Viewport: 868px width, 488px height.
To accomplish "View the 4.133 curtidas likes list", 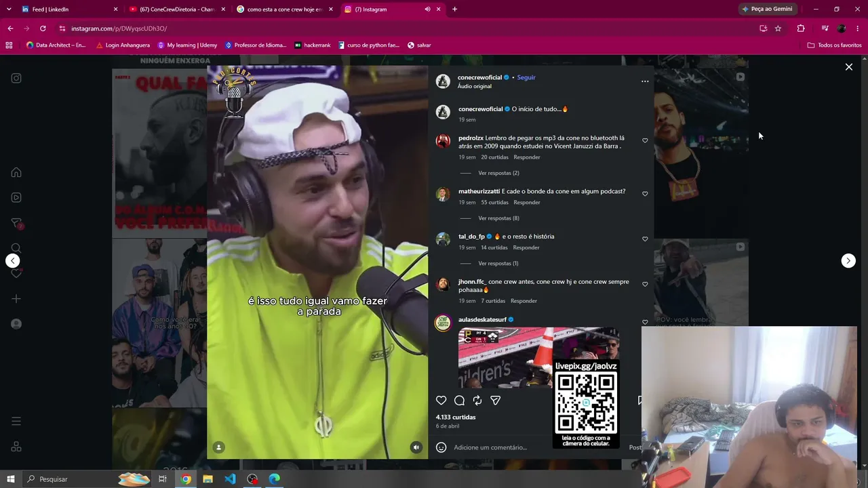I will coord(456,418).
